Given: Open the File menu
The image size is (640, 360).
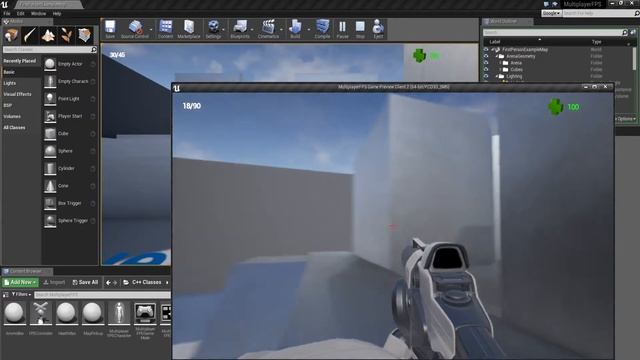Looking at the screenshot, I should tap(7, 13).
